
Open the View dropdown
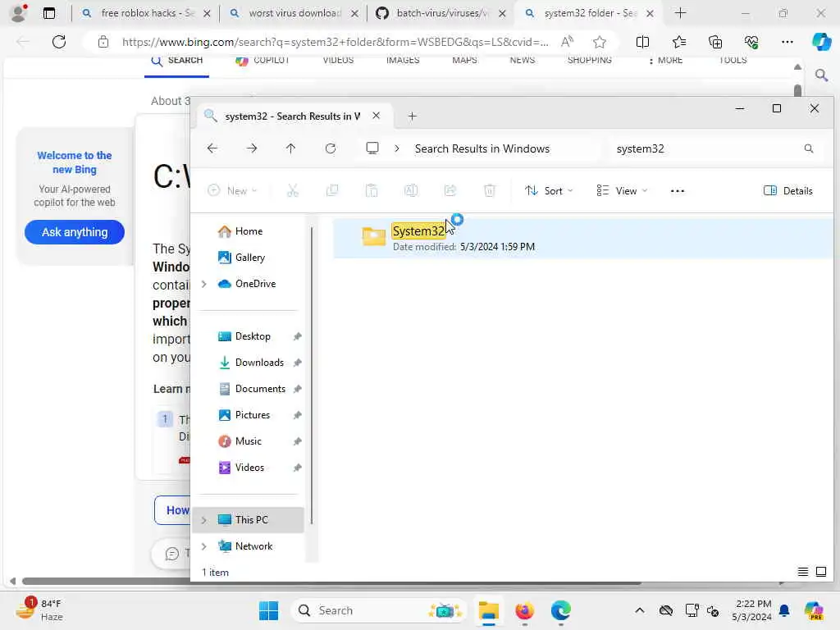click(x=622, y=190)
